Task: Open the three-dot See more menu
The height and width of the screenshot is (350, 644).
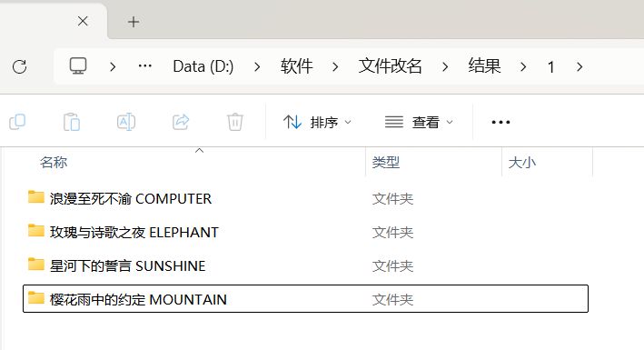Action: pyautogui.click(x=500, y=122)
